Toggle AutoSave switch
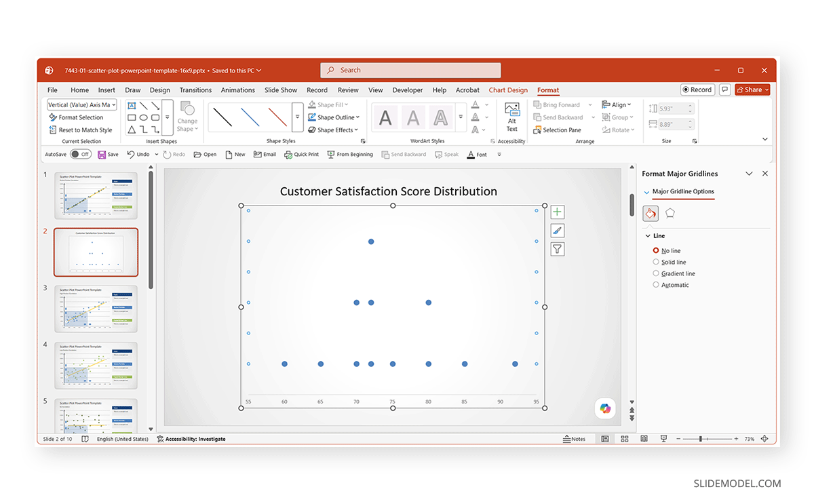The height and width of the screenshot is (504, 814). coord(81,155)
